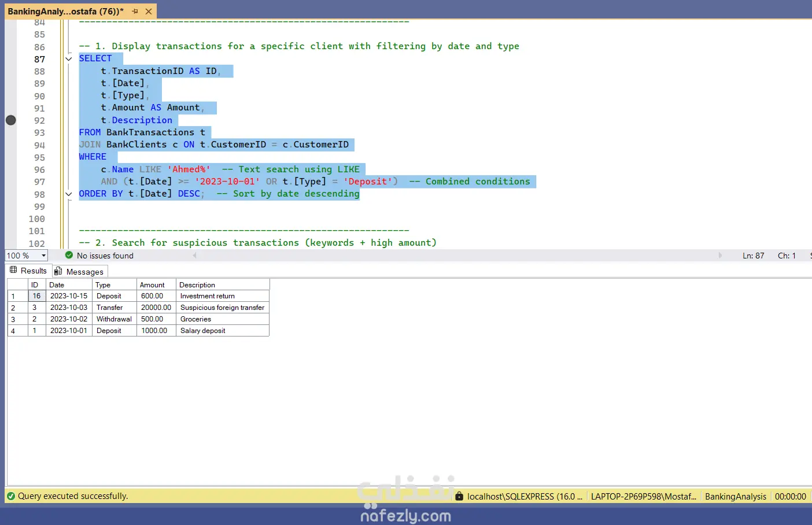Select the Description column header
This screenshot has height=525, width=812.
pyautogui.click(x=197, y=285)
